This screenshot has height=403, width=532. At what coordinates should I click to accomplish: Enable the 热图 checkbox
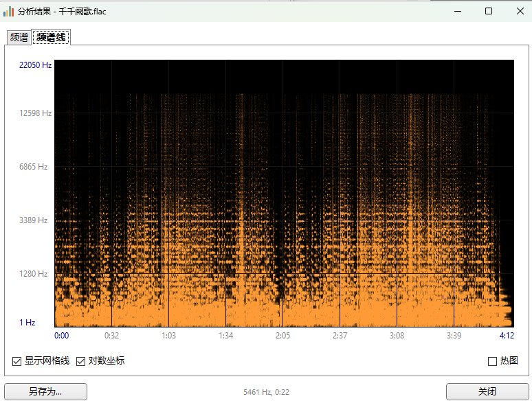pos(492,361)
